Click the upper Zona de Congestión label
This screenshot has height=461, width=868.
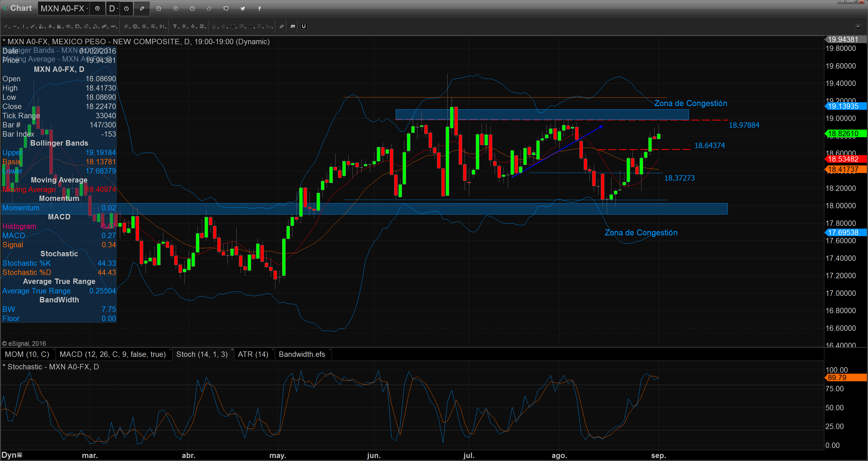[690, 103]
